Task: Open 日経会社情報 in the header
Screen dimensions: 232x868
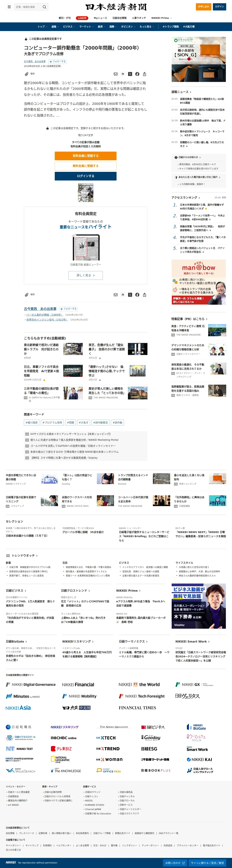Action: [x=119, y=18]
